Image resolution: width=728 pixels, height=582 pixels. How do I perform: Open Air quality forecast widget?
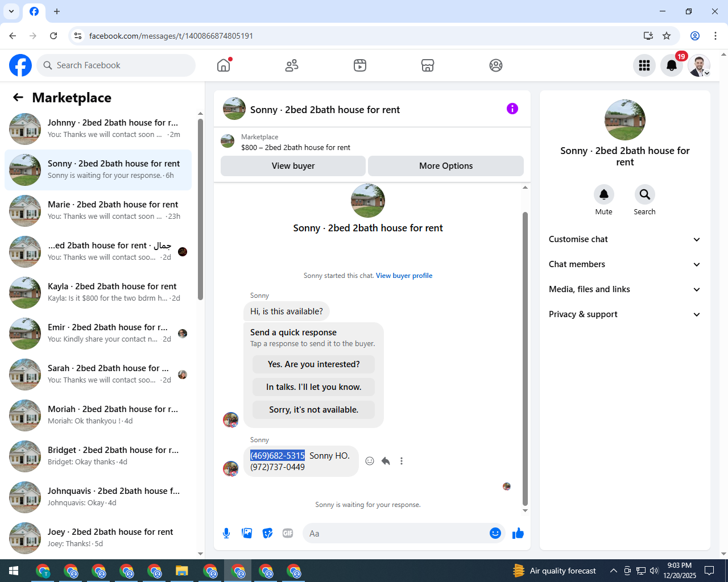click(555, 571)
